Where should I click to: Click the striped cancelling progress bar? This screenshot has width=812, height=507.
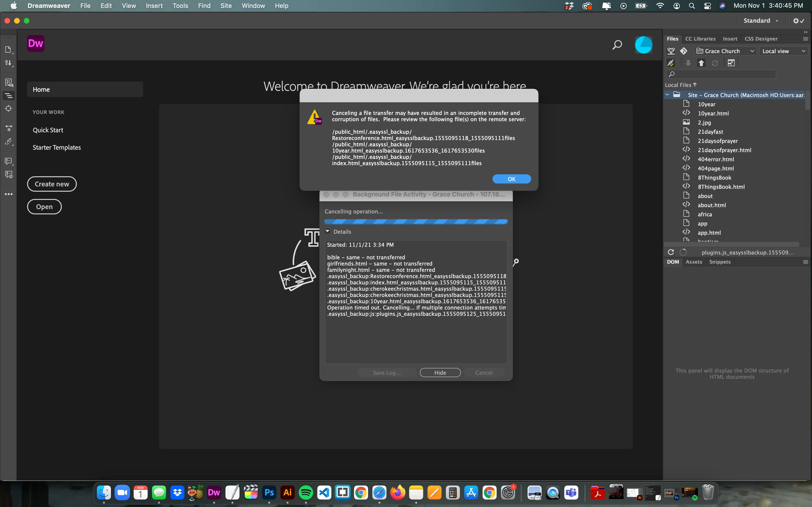click(x=416, y=222)
